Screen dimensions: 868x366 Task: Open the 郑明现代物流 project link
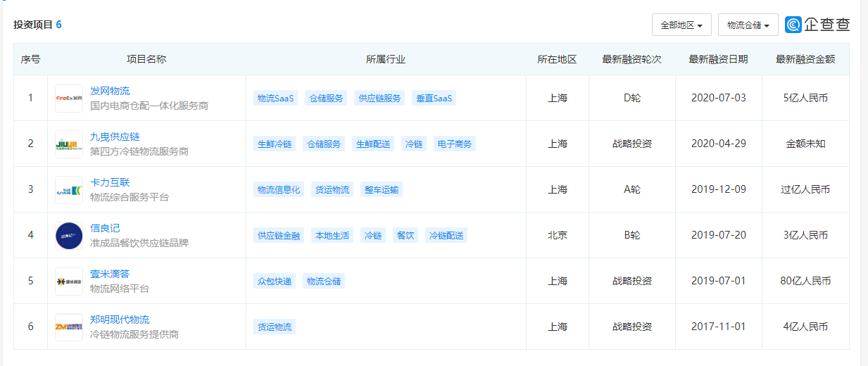pos(120,320)
